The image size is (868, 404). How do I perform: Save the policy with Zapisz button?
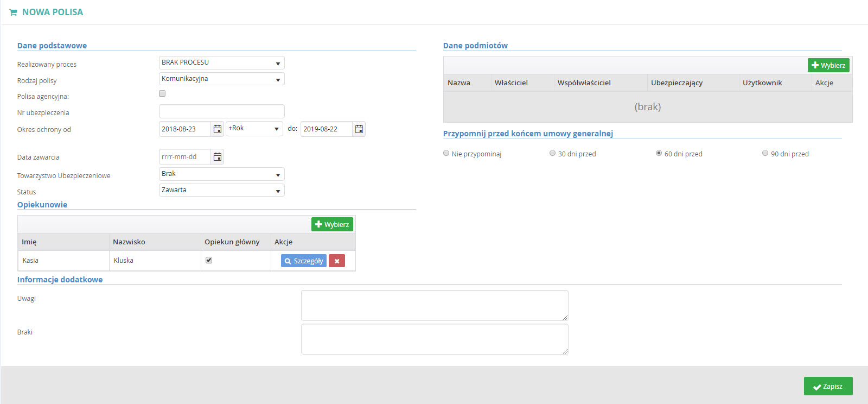[828, 386]
